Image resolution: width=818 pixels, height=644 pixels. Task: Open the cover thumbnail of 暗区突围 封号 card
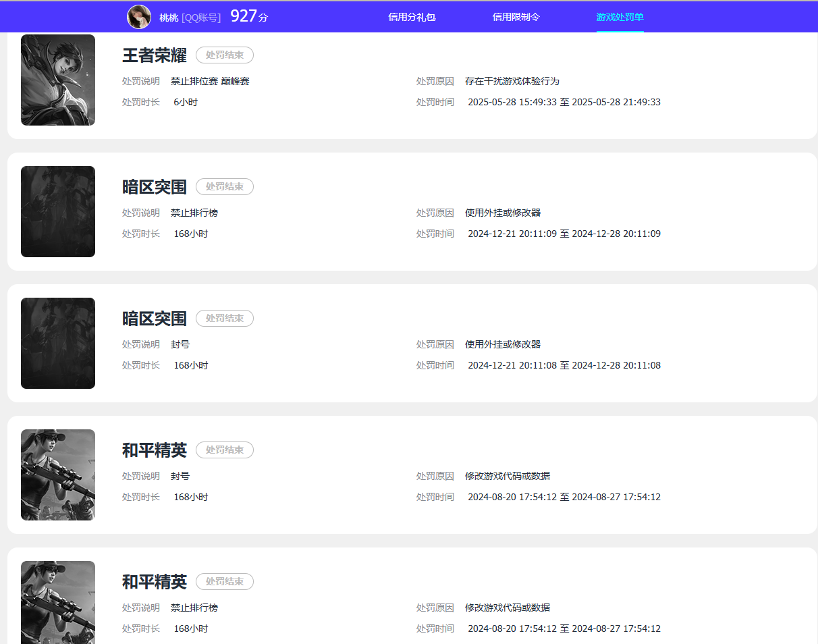tap(58, 343)
